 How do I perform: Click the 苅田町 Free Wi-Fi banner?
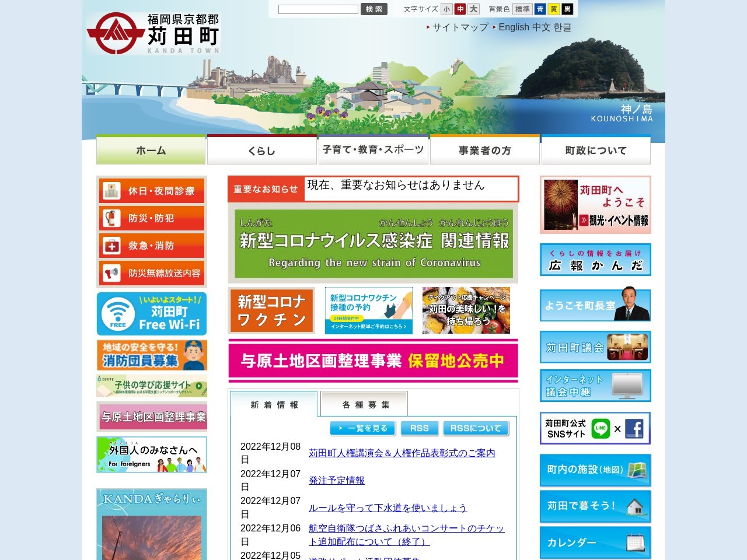152,314
